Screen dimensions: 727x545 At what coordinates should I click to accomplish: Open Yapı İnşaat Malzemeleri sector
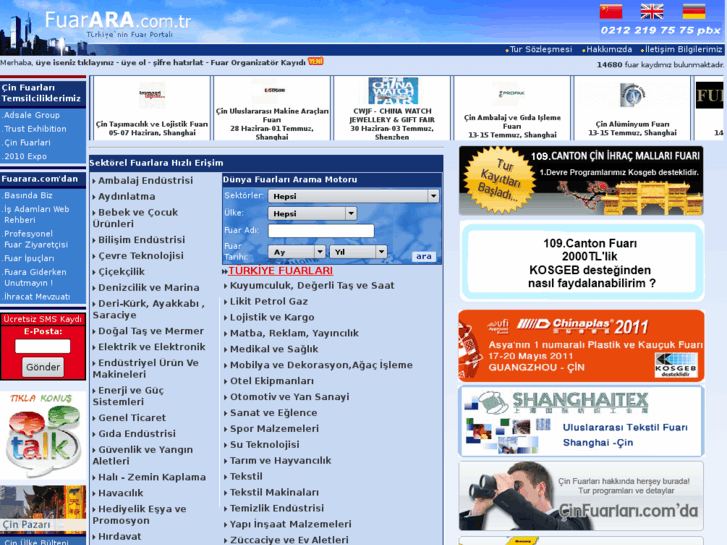point(291,524)
